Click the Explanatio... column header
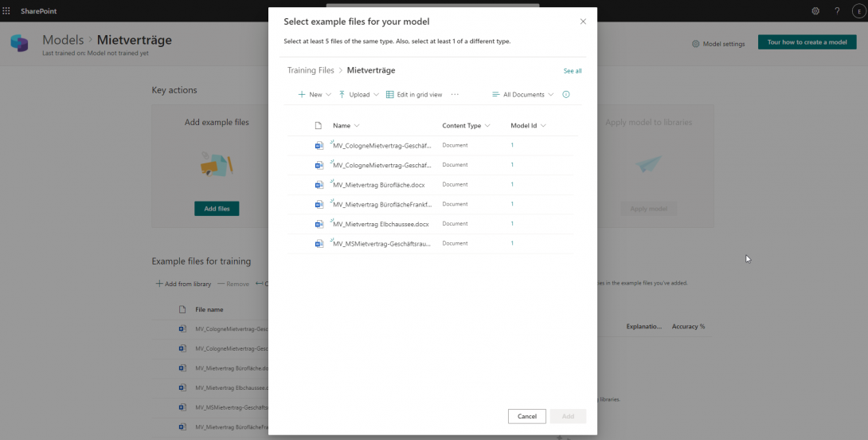 click(x=643, y=326)
